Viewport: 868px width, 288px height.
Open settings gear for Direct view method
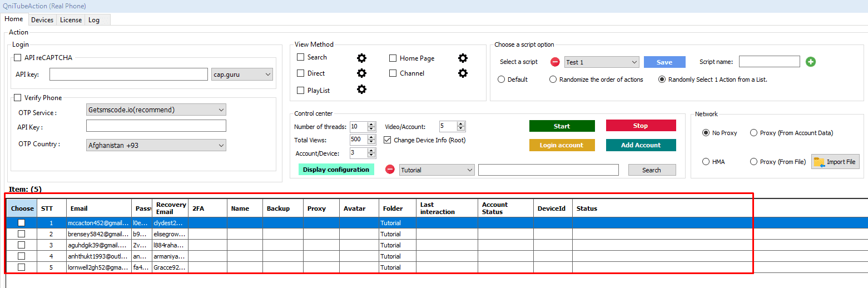click(361, 73)
